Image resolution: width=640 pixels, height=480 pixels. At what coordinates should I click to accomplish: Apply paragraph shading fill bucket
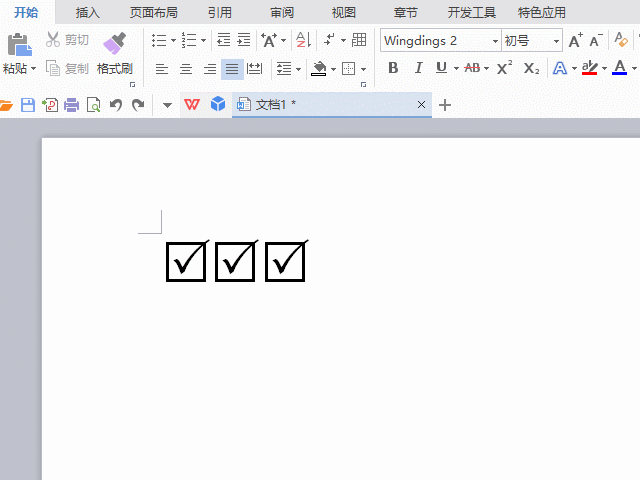pyautogui.click(x=319, y=69)
